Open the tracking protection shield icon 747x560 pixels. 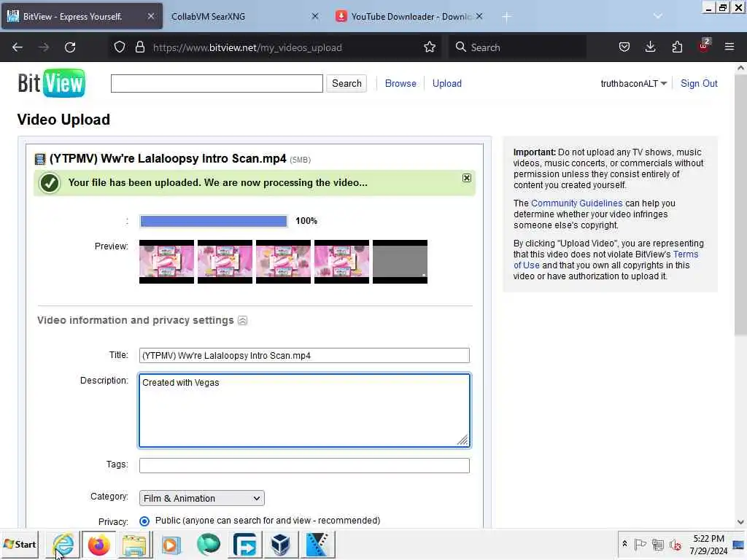120,47
